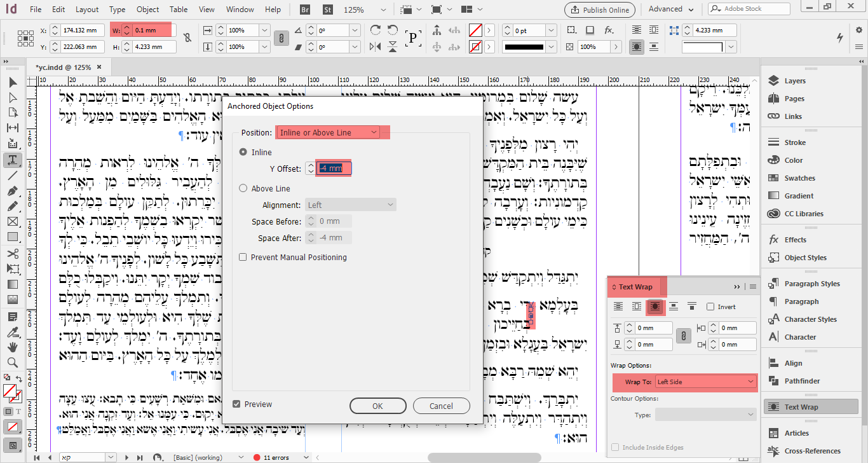Open the Object menu

148,10
